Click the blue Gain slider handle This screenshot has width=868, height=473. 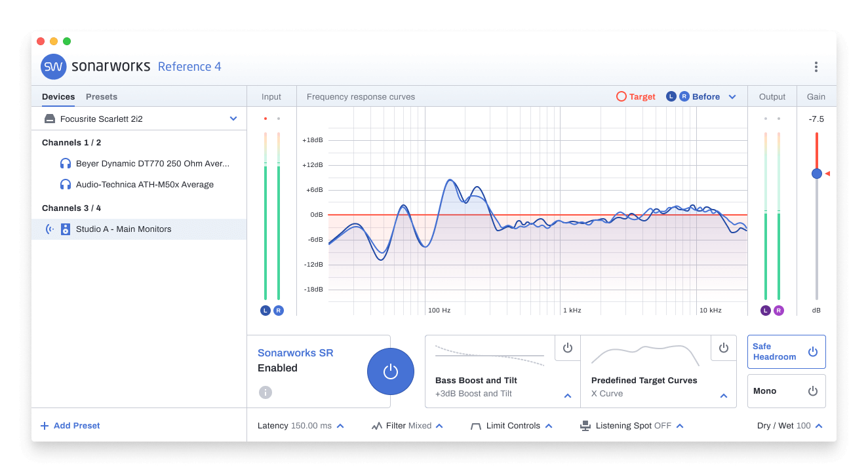pyautogui.click(x=817, y=174)
